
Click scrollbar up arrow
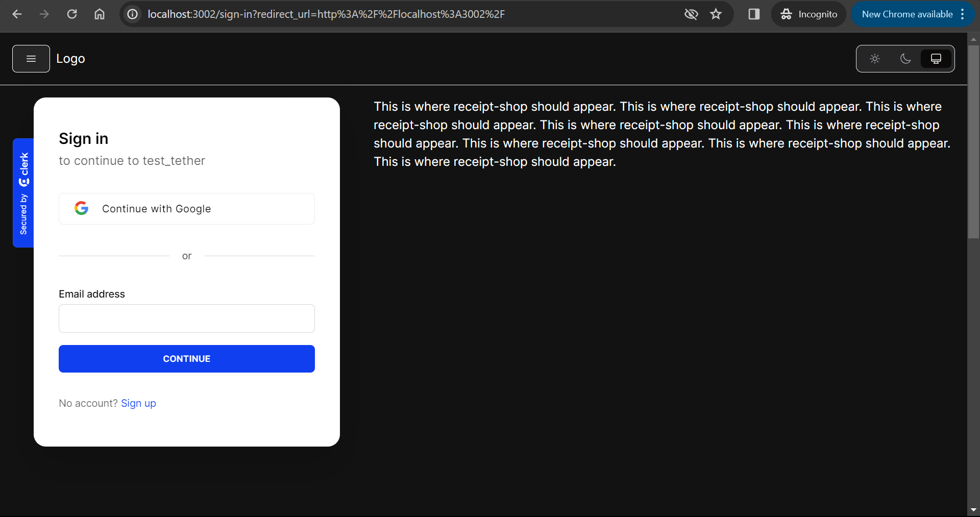pos(973,39)
